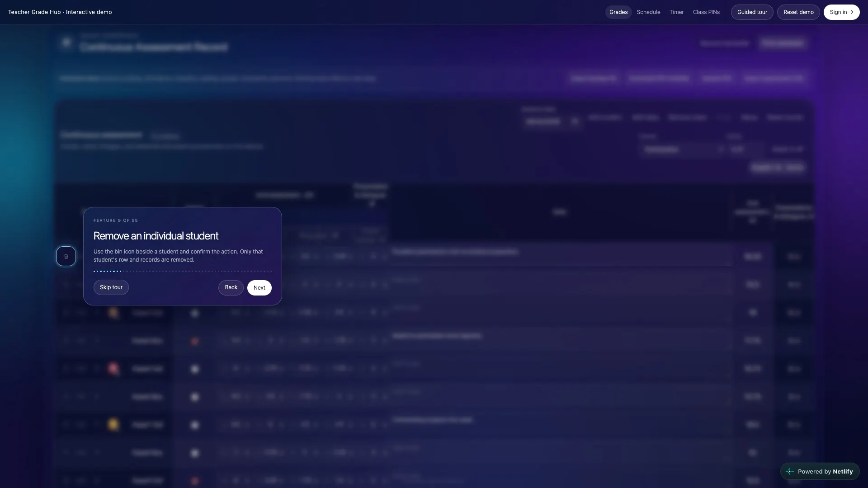Click the "Remove an individual student" heading
The width and height of the screenshot is (868, 488).
pyautogui.click(x=156, y=236)
